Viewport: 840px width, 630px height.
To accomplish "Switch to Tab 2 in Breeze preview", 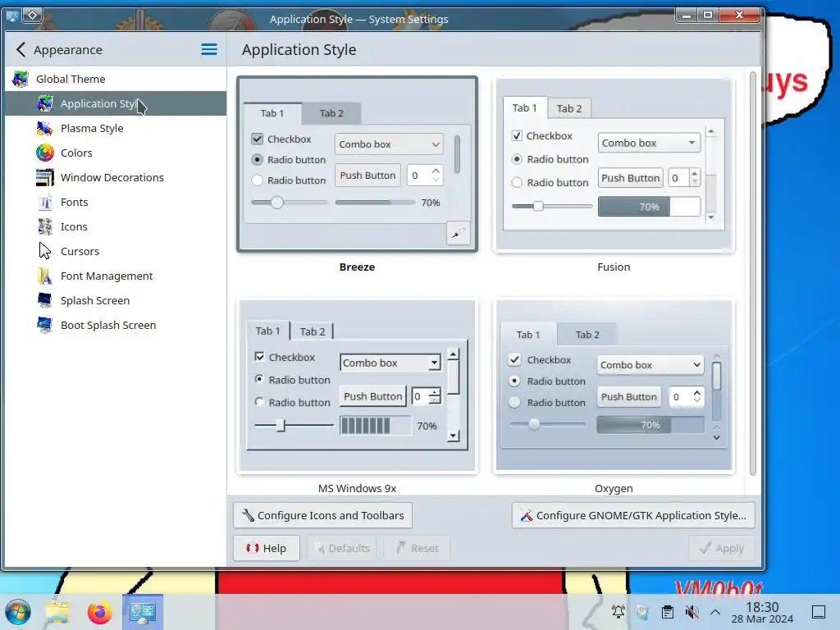I will 331,113.
